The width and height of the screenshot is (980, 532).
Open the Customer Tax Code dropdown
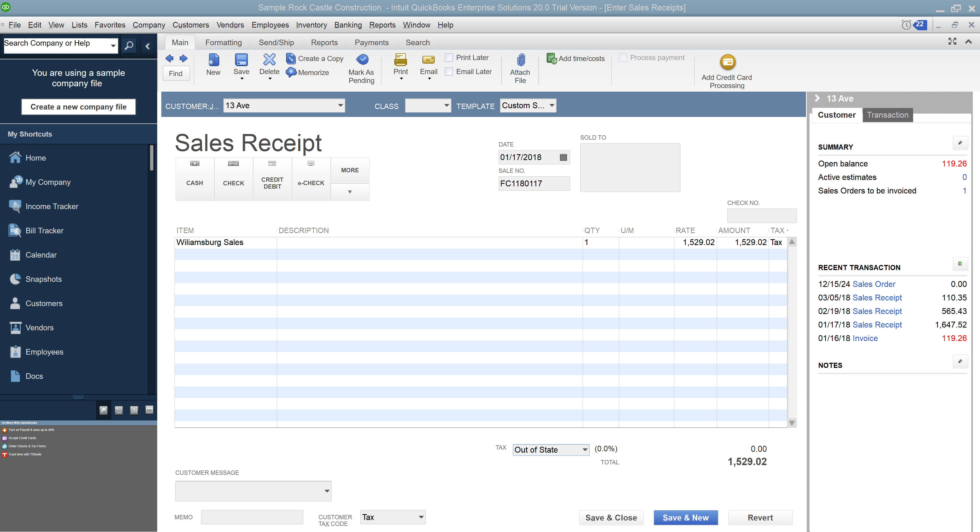[421, 517]
